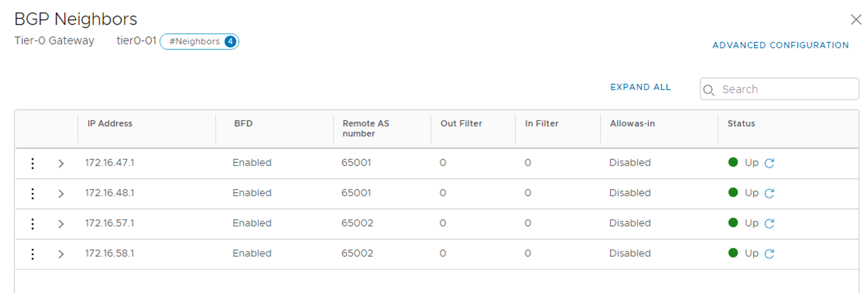Refresh status of neighbor 172.16.57.1
The width and height of the screenshot is (868, 293).
(x=769, y=224)
